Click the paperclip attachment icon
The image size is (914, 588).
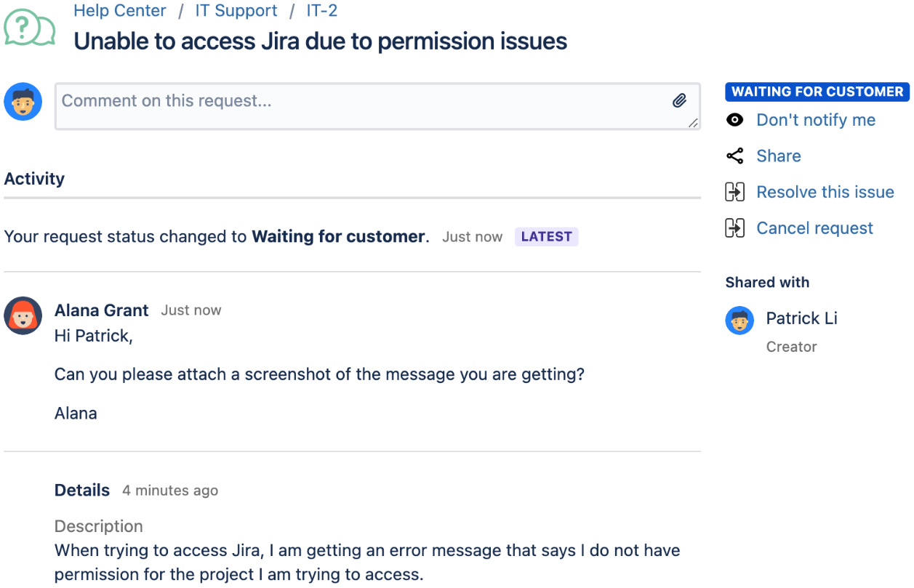click(681, 100)
